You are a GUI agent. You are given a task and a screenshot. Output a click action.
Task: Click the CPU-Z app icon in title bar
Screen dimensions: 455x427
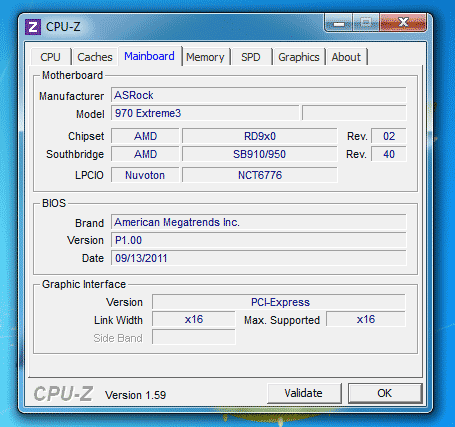click(x=33, y=27)
